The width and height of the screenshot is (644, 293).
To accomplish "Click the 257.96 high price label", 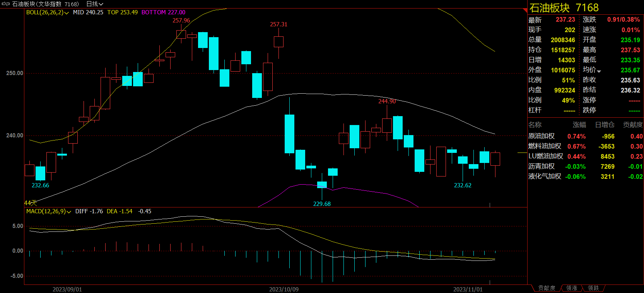I will pyautogui.click(x=181, y=21).
